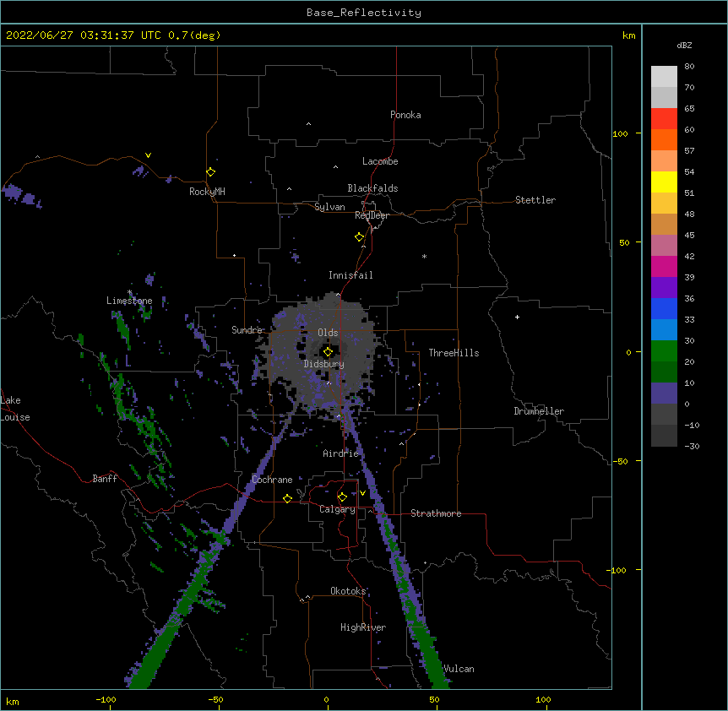Select the Drumheller town label
Image resolution: width=728 pixels, height=711 pixels.
pyautogui.click(x=539, y=411)
